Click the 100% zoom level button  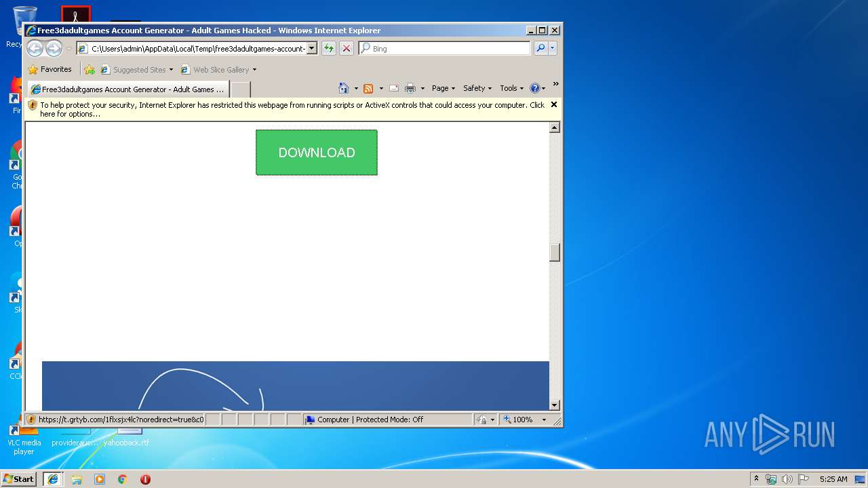point(519,420)
